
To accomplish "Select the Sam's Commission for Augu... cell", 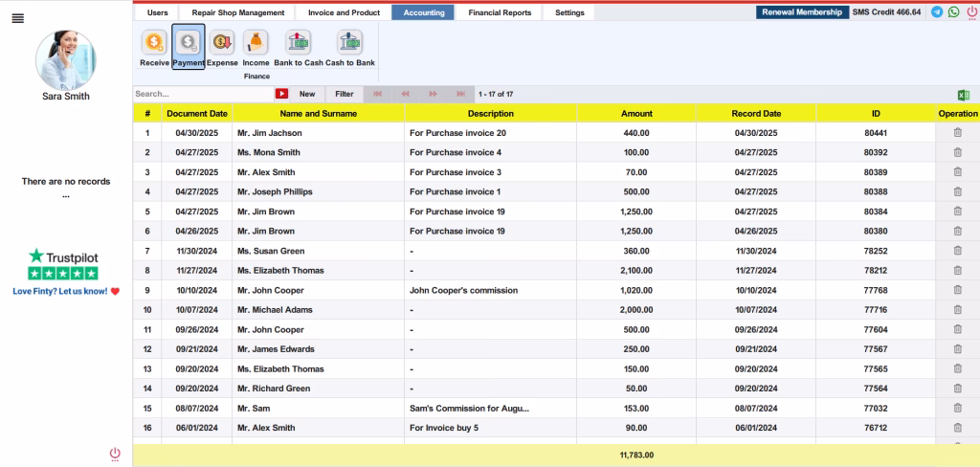I will click(x=491, y=409).
